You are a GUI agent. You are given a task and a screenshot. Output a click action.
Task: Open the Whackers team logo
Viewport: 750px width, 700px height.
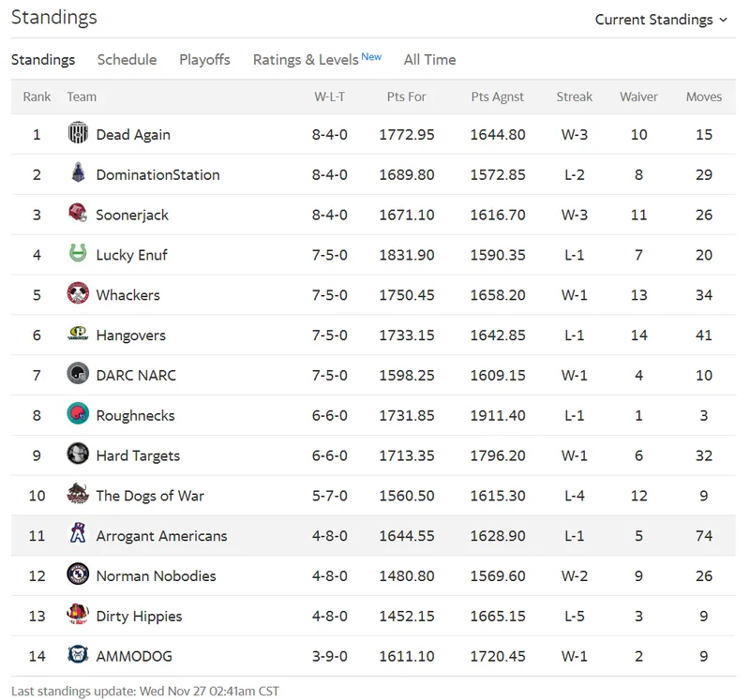click(78, 293)
